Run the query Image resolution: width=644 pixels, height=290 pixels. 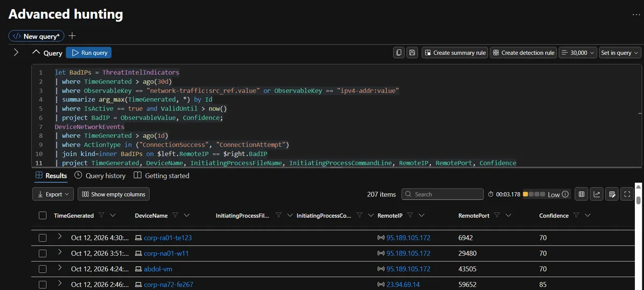coord(89,53)
